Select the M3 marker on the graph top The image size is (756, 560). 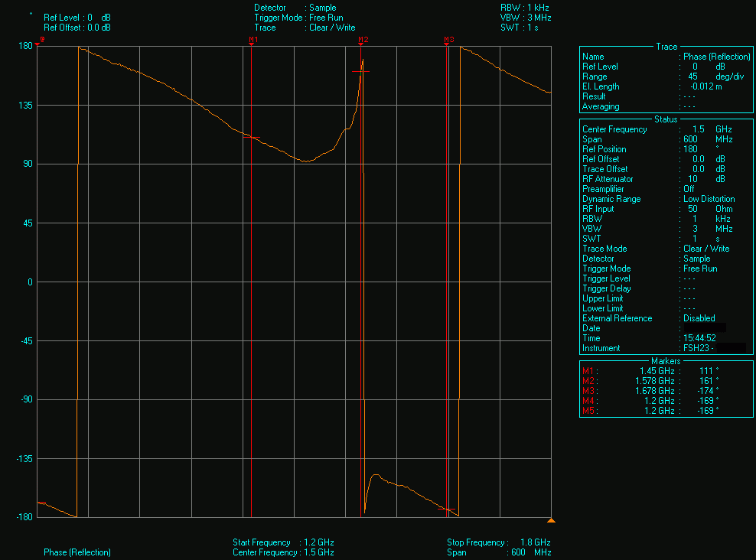[448, 40]
